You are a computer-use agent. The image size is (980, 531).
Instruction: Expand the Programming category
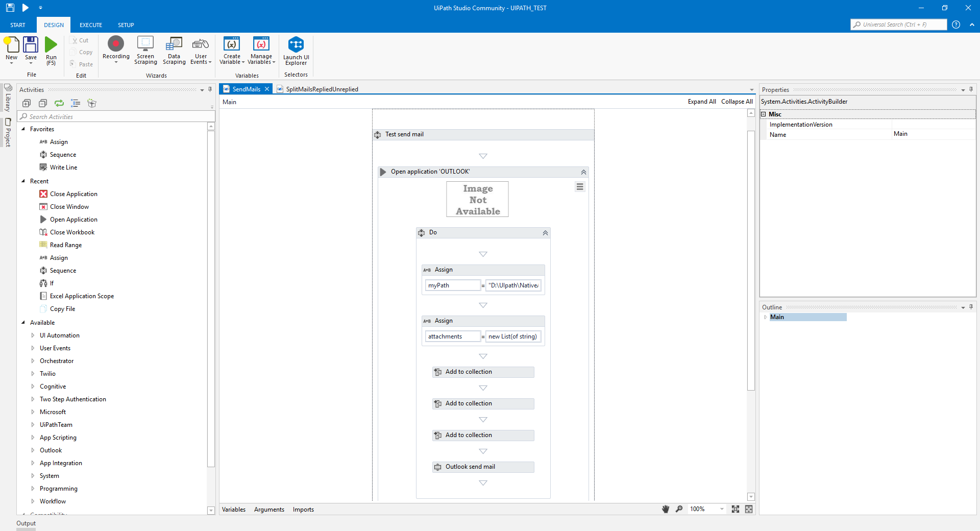click(x=33, y=489)
